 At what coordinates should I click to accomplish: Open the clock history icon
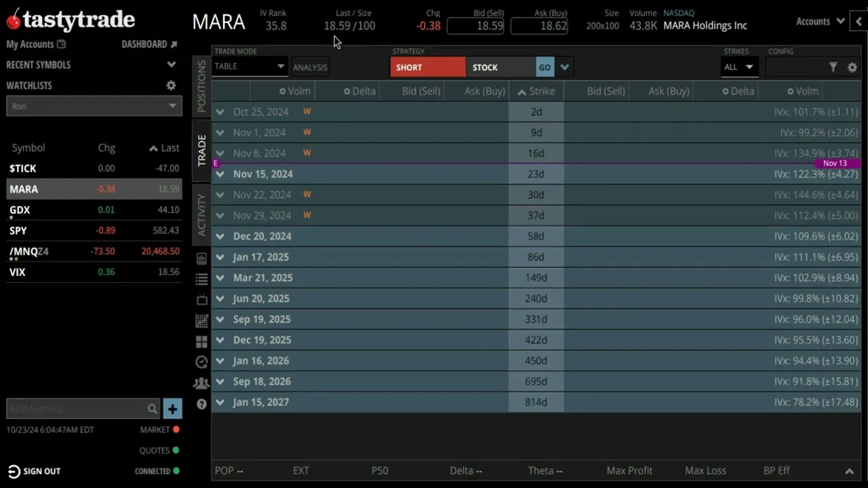201,362
